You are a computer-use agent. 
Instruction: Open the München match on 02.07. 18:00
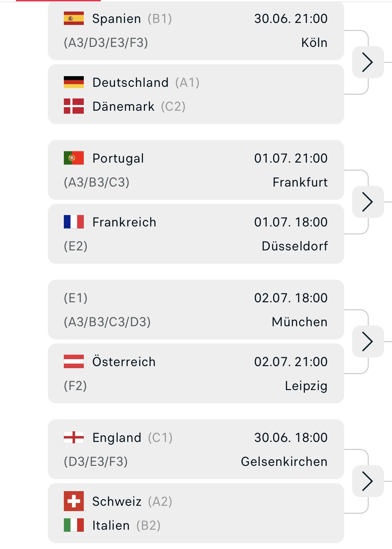[196, 310]
